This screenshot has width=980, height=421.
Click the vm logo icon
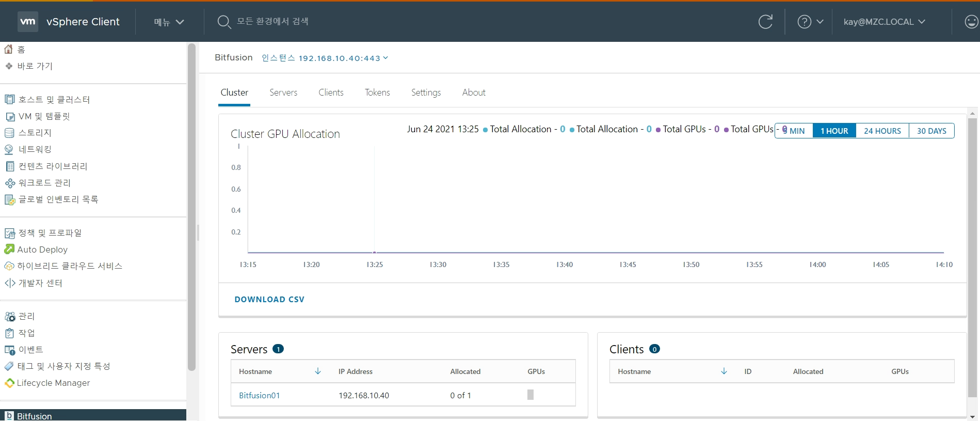coord(28,22)
